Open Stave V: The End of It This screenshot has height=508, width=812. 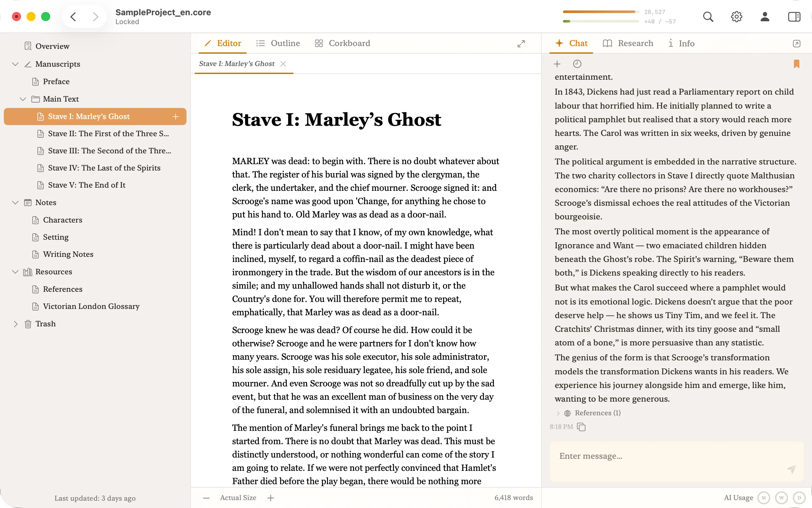click(87, 185)
